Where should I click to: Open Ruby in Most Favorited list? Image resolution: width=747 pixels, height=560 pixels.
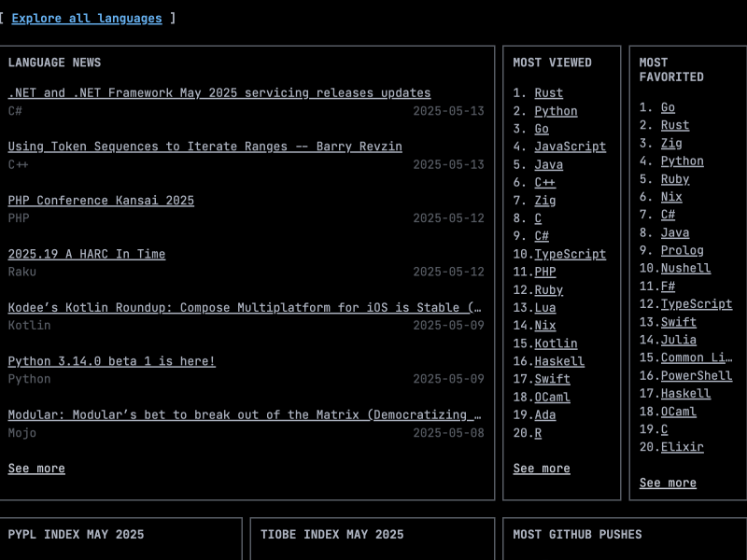[x=675, y=179]
